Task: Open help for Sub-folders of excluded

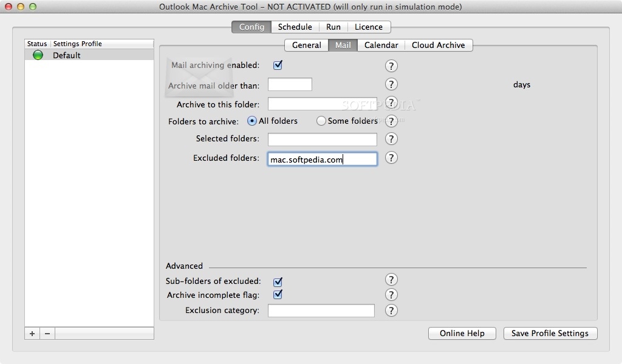Action: pyautogui.click(x=391, y=280)
